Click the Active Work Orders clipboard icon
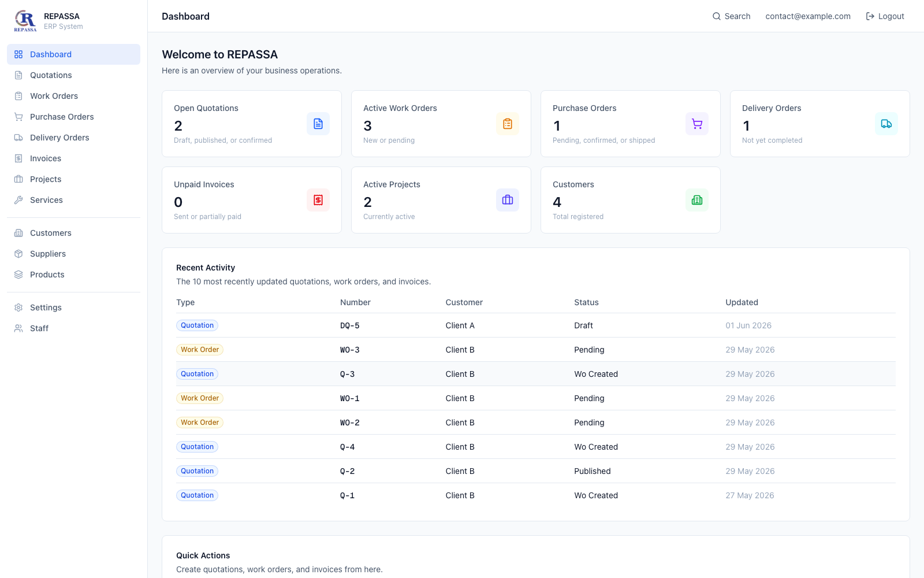This screenshot has width=924, height=578. pyautogui.click(x=508, y=124)
